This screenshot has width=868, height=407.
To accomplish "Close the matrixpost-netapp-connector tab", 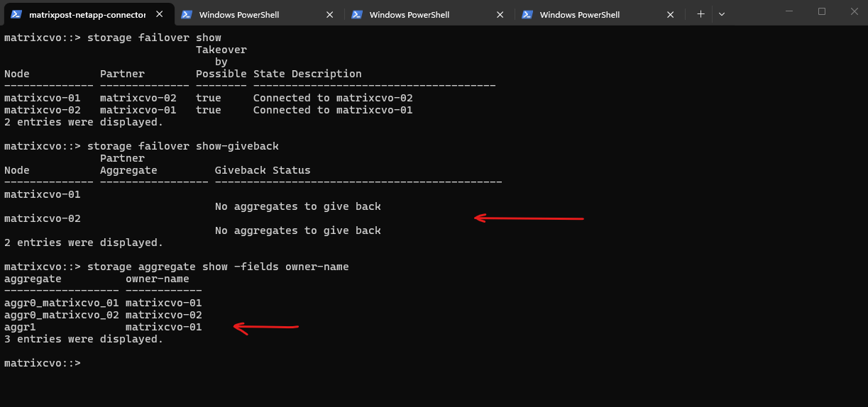I will (x=160, y=14).
